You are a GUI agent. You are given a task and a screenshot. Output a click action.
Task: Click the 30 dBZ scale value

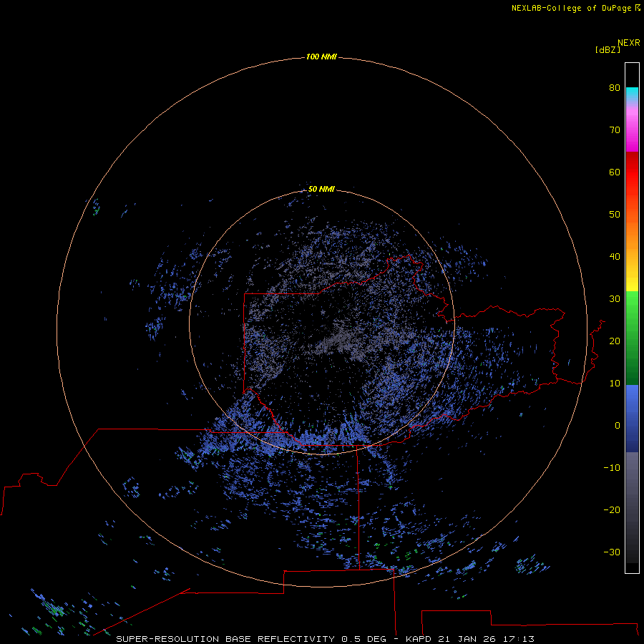[615, 298]
